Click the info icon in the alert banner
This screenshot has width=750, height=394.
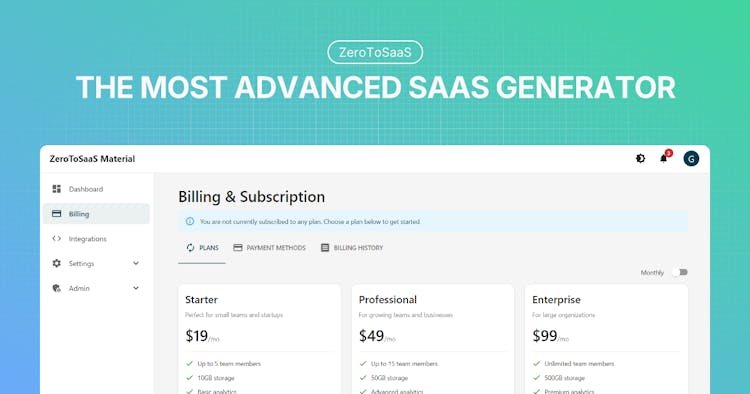click(x=190, y=221)
